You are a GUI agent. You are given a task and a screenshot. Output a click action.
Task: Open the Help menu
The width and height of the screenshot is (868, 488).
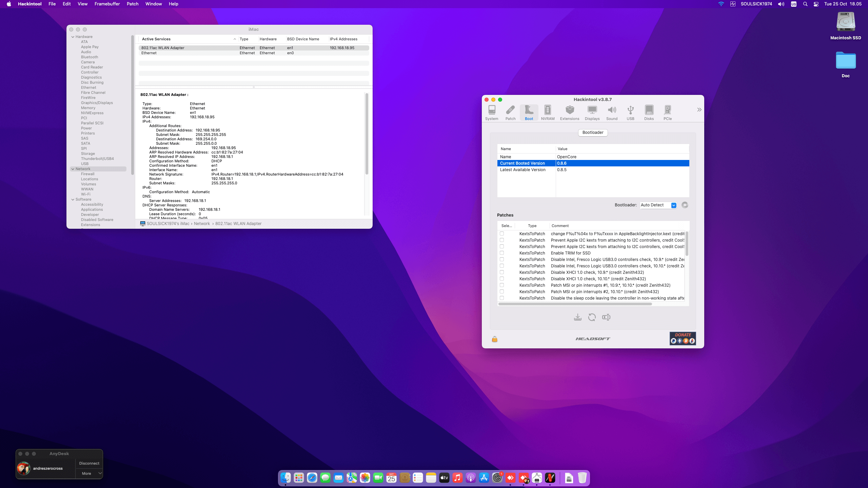(173, 4)
